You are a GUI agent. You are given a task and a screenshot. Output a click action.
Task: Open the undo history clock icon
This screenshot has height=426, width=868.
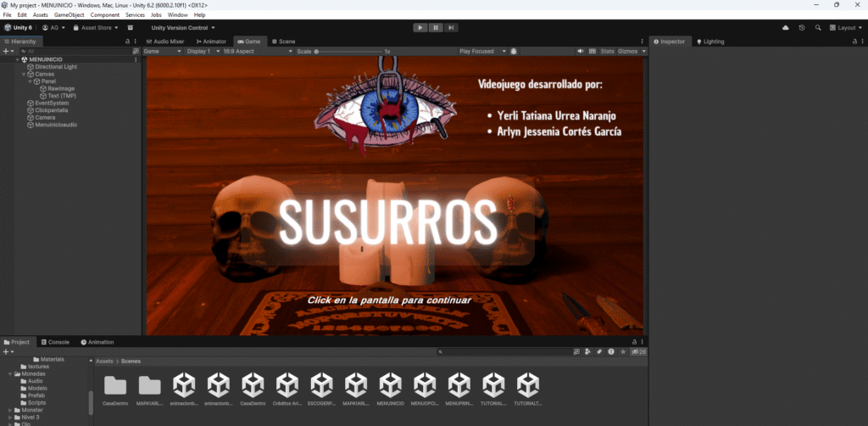[x=802, y=28]
